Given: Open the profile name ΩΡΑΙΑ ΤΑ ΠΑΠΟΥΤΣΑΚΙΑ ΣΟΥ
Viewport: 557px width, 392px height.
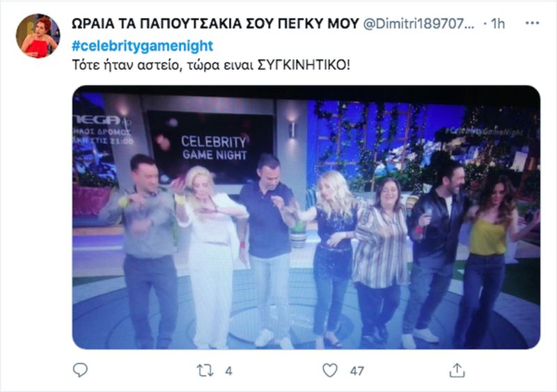Looking at the screenshot, I should [215, 24].
